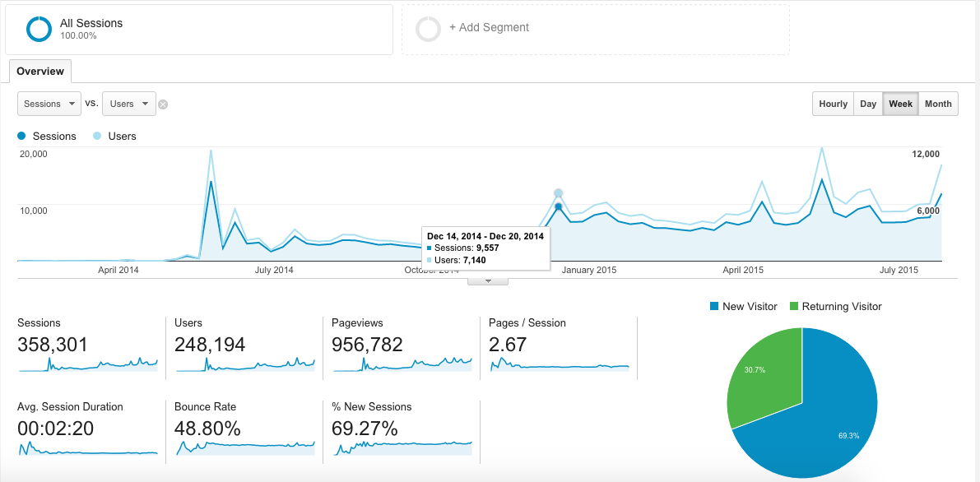This screenshot has height=482, width=980.
Task: Switch to the Overview tab
Action: pyautogui.click(x=40, y=72)
